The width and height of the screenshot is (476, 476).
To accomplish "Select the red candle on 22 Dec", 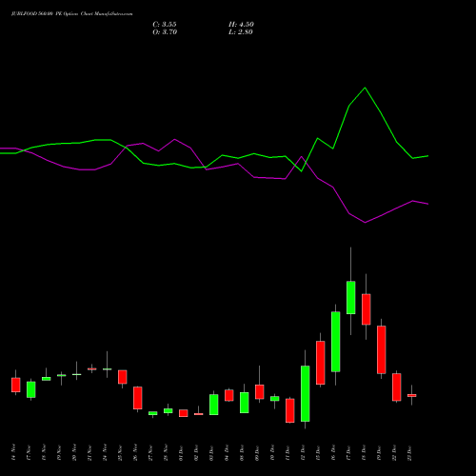I will point(396,387).
